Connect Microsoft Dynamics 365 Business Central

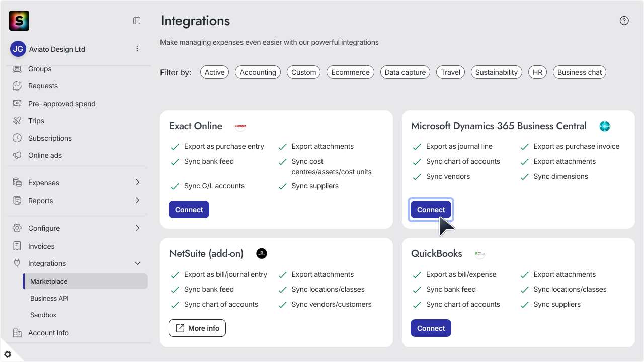click(431, 210)
